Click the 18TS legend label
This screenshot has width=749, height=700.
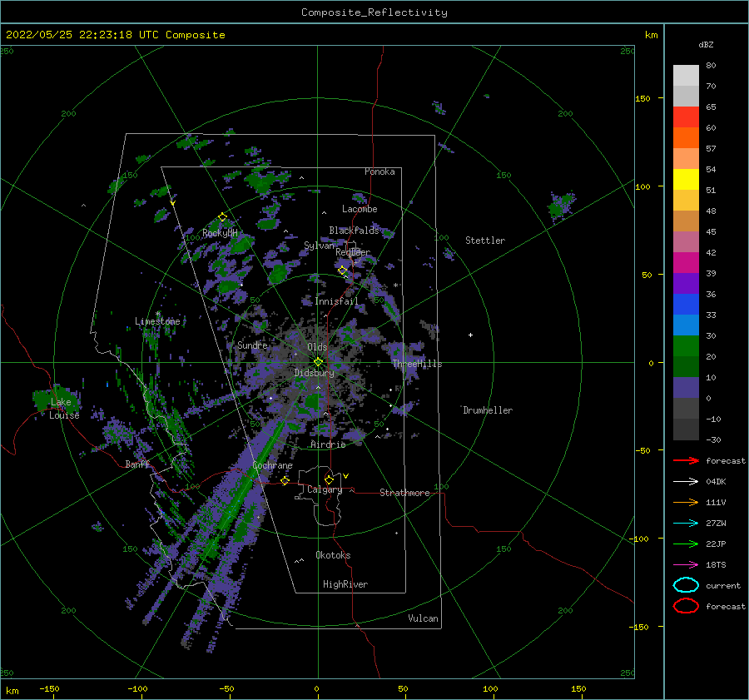point(716,565)
